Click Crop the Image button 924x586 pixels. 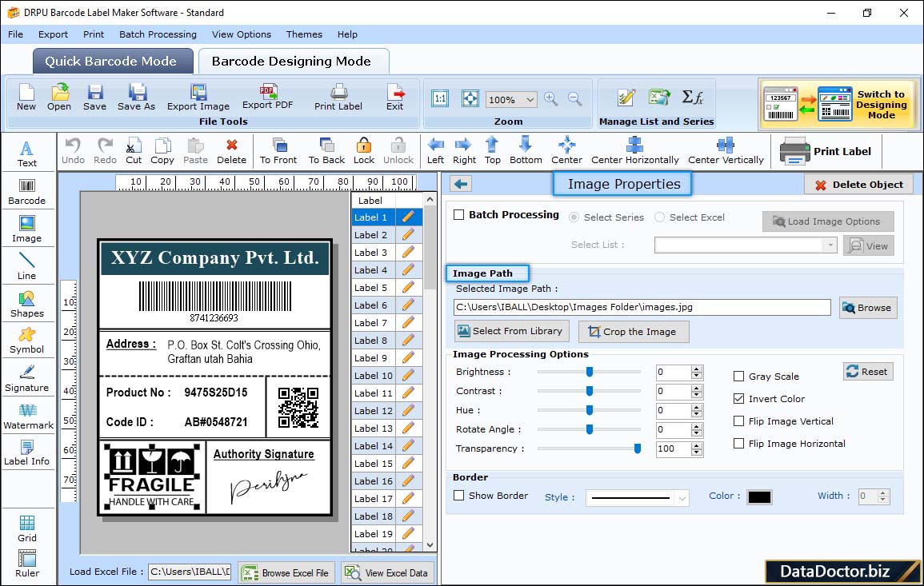[x=634, y=332]
